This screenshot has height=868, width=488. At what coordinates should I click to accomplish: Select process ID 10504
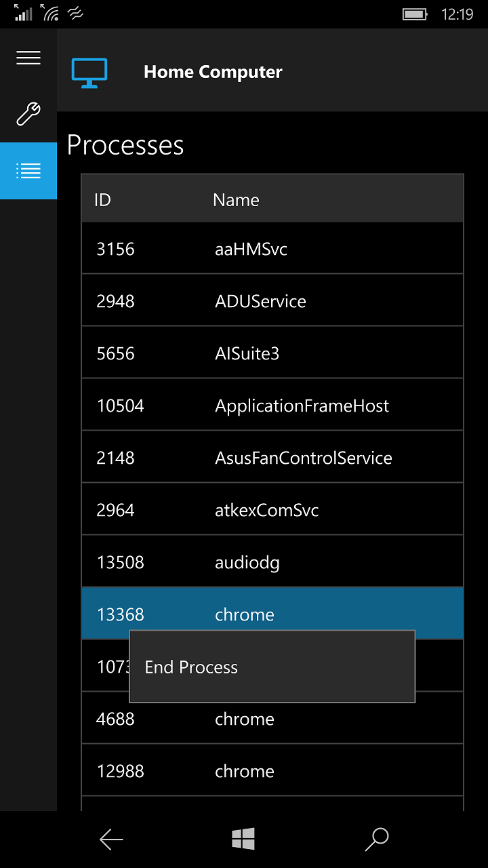[121, 406]
